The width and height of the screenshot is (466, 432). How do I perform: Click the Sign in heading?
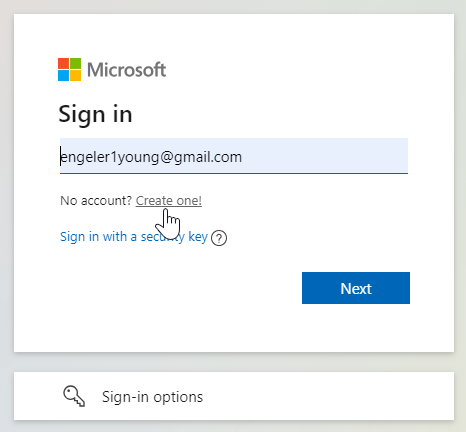(95, 114)
